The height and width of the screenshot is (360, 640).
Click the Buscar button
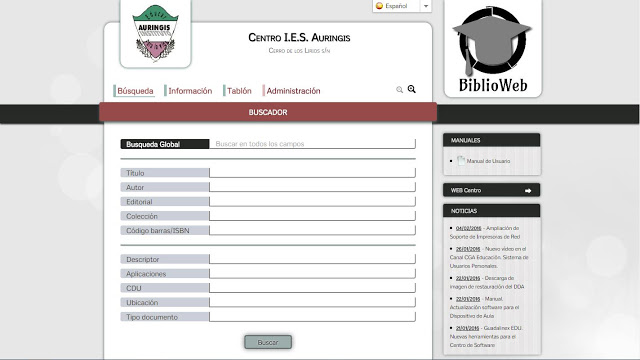268,342
